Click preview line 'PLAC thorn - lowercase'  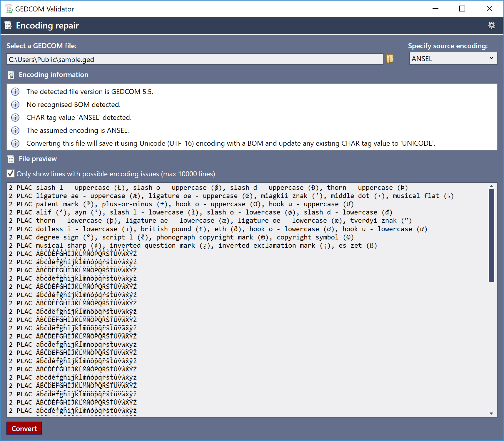(210, 221)
